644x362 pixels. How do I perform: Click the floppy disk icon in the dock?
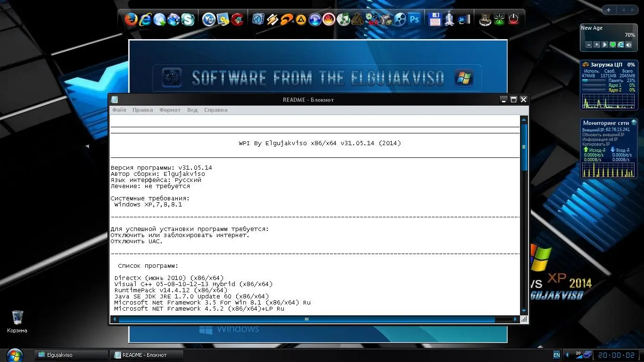pos(435,19)
